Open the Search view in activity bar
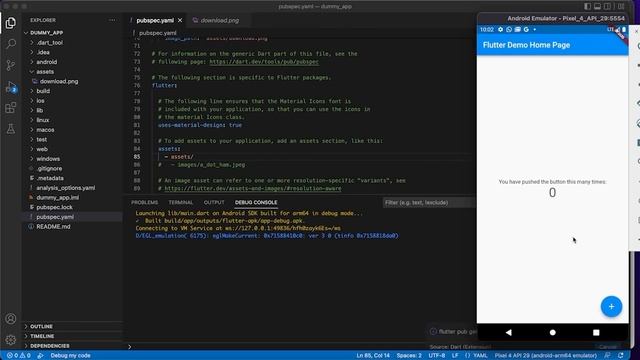 click(11, 44)
